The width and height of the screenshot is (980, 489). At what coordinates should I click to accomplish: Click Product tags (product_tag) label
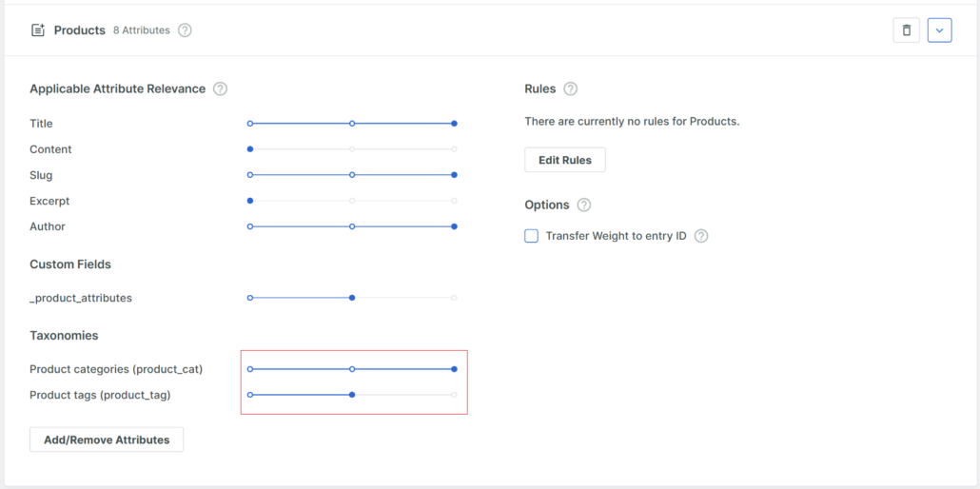coord(100,395)
